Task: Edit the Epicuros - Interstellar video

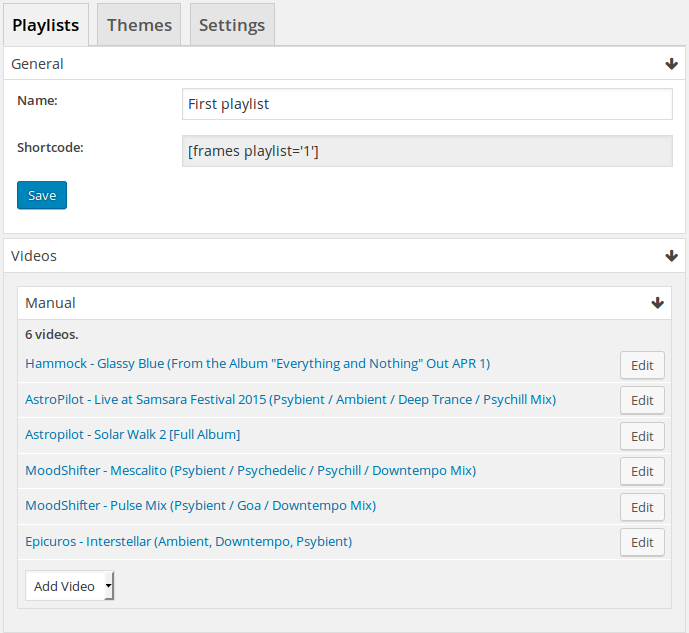Action: pyautogui.click(x=642, y=542)
